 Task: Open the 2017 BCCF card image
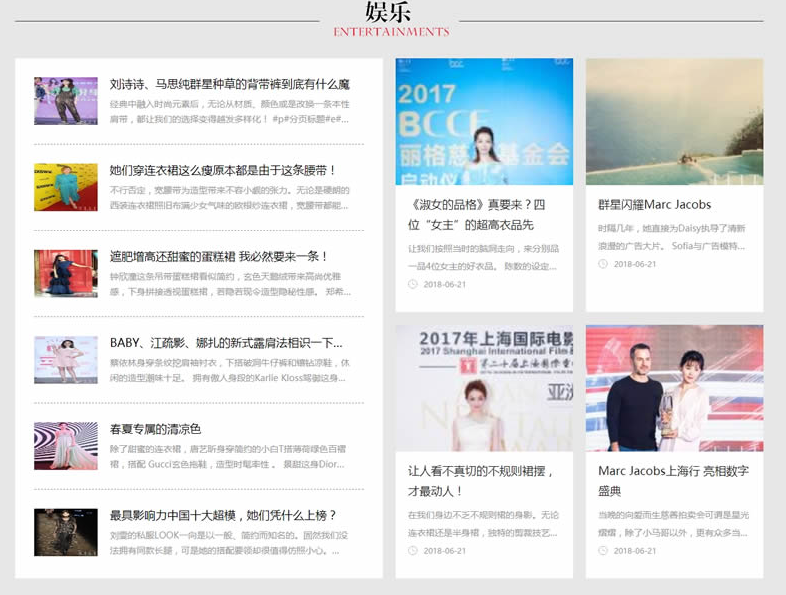(484, 122)
